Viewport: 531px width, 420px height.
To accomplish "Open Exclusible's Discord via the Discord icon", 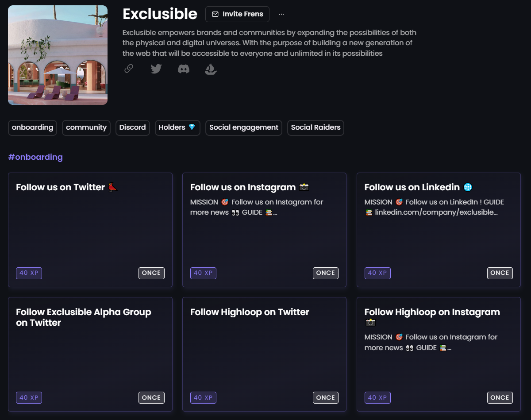I will tap(183, 69).
